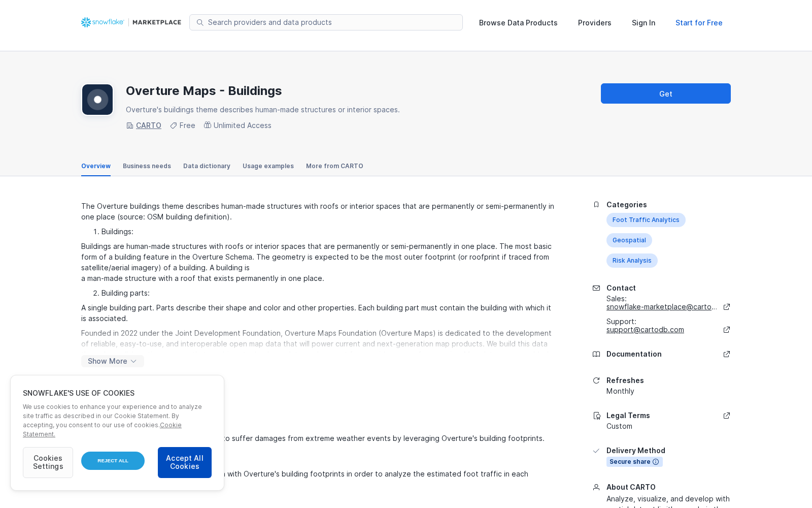Open the CARTO provider link
The width and height of the screenshot is (812, 508).
pos(149,125)
